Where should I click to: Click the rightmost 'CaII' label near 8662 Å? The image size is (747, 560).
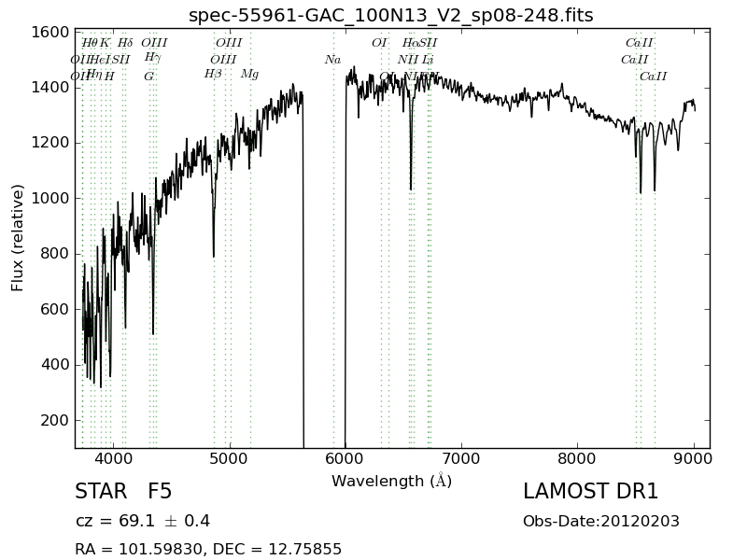coord(653,77)
